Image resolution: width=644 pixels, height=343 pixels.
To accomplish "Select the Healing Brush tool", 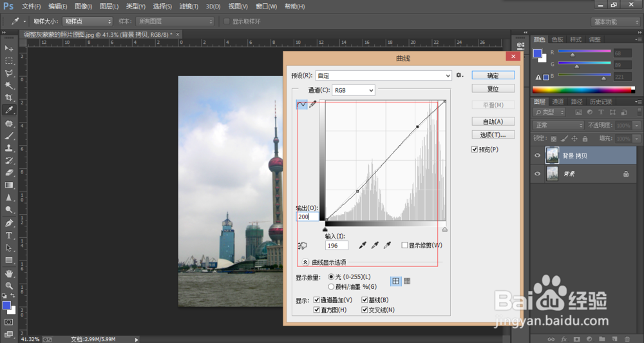I will [8, 123].
